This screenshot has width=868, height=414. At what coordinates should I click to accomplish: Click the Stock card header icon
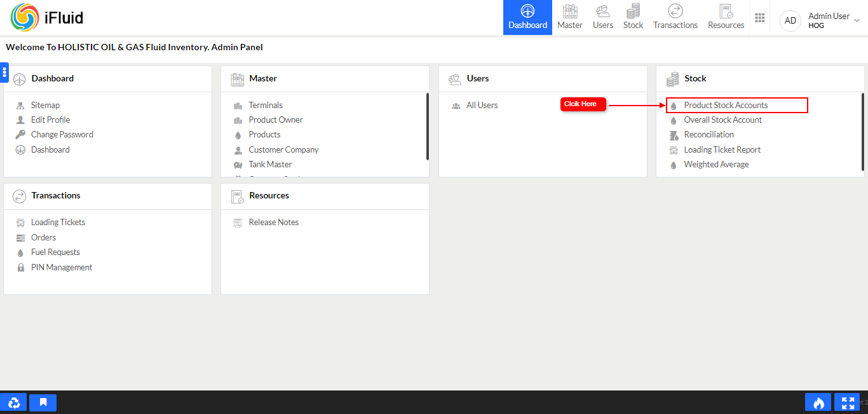672,79
